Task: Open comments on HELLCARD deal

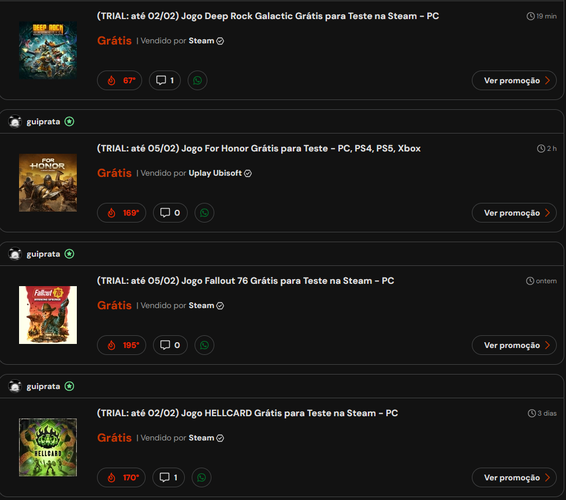Action: [x=169, y=477]
